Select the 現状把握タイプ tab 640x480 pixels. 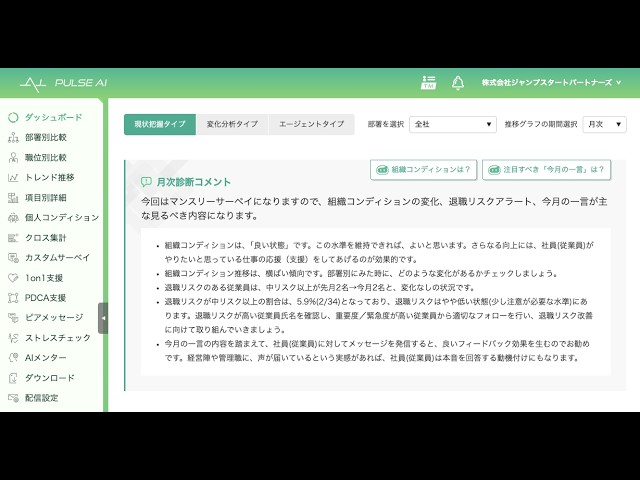click(x=160, y=124)
